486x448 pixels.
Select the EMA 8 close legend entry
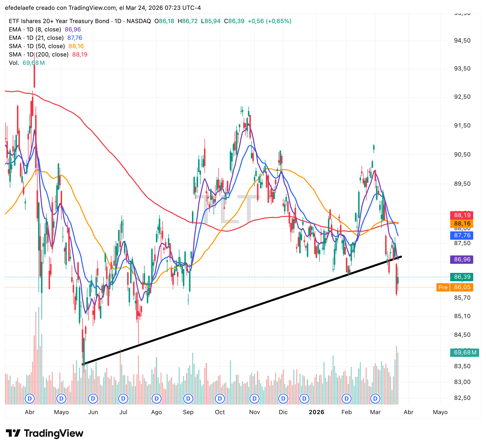coord(35,29)
